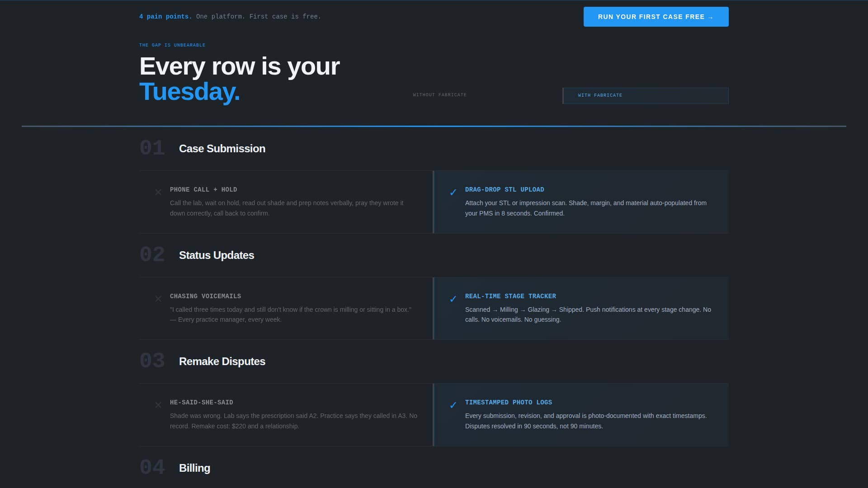This screenshot has width=868, height=488.
Task: Click the 'Drag-Drop STL Upload' title
Action: coord(505,190)
